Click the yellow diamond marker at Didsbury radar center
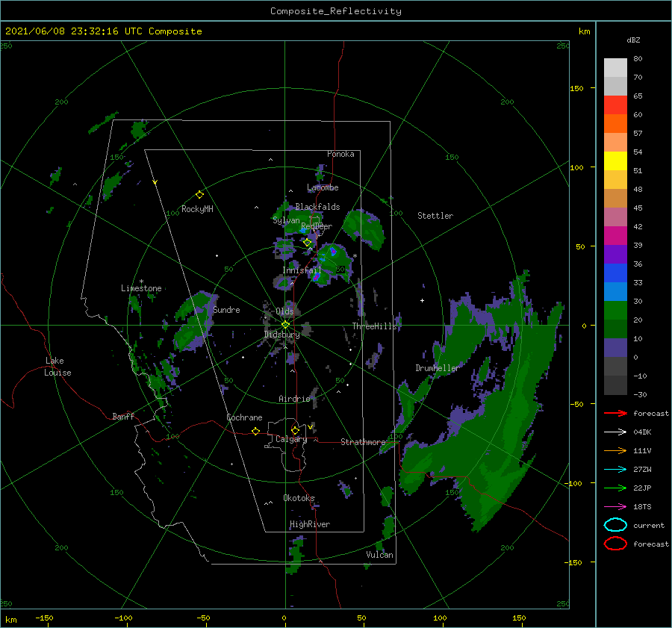This screenshot has height=628, width=672. click(285, 325)
